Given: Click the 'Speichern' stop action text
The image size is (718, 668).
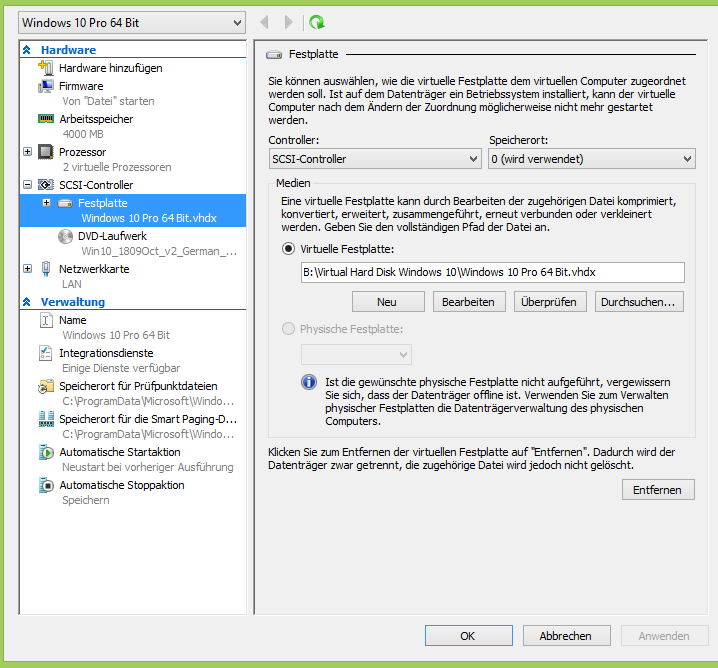Looking at the screenshot, I should click(86, 500).
